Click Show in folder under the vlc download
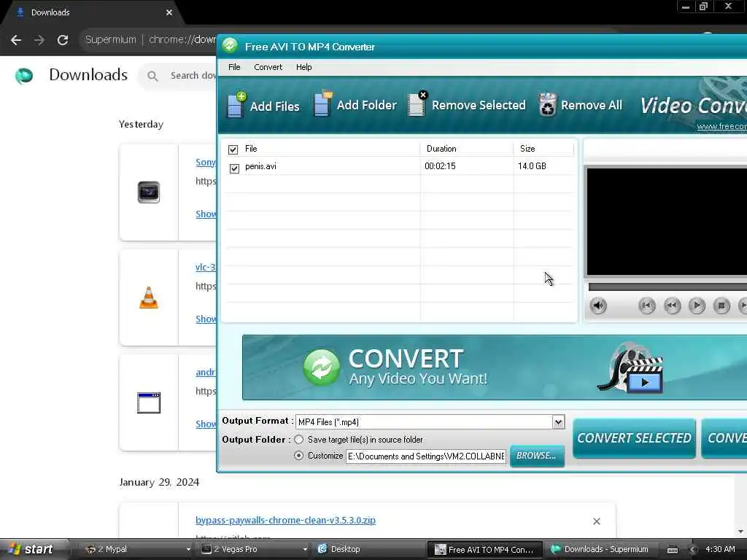Image resolution: width=747 pixels, height=560 pixels. coord(206,319)
